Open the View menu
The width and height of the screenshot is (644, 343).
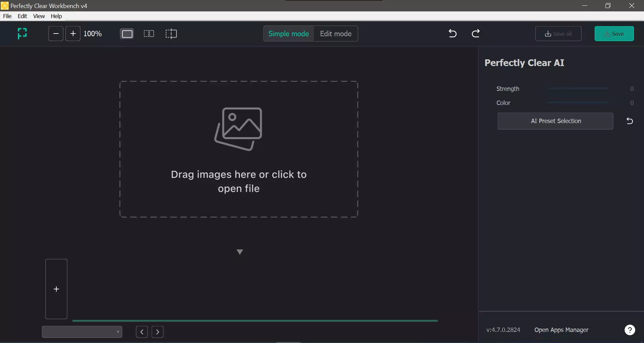click(x=39, y=16)
